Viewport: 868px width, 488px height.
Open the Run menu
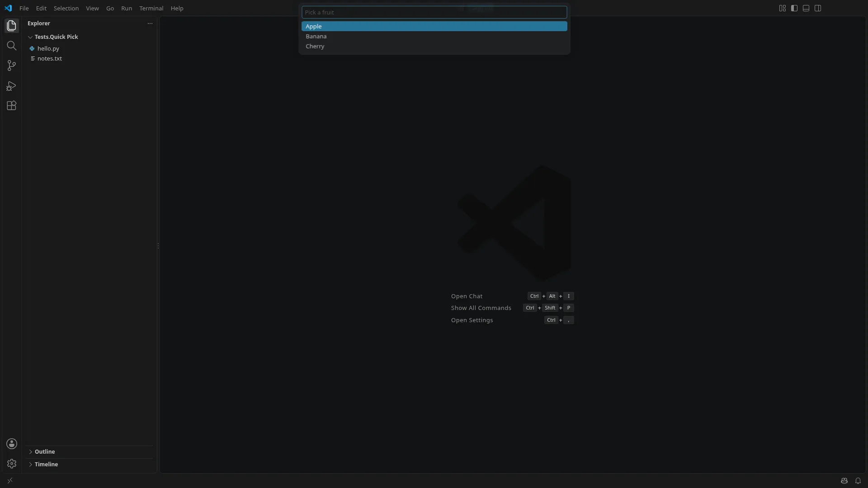(127, 8)
